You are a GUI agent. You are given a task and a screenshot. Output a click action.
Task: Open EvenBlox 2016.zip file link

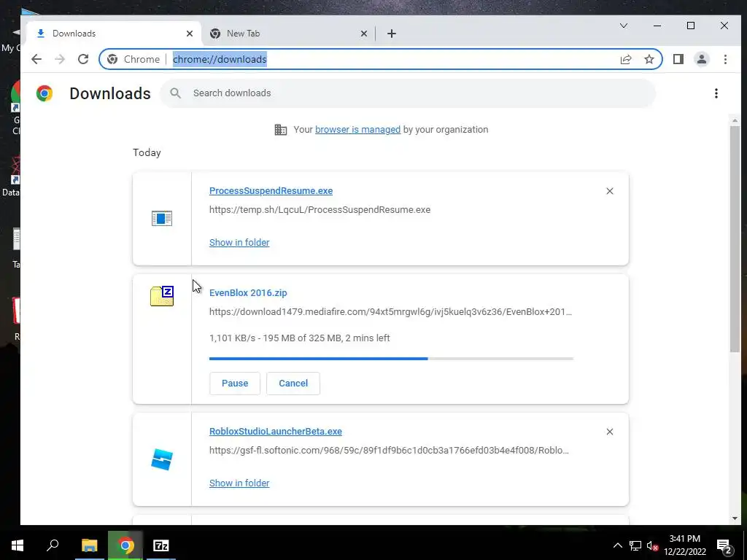(x=248, y=293)
